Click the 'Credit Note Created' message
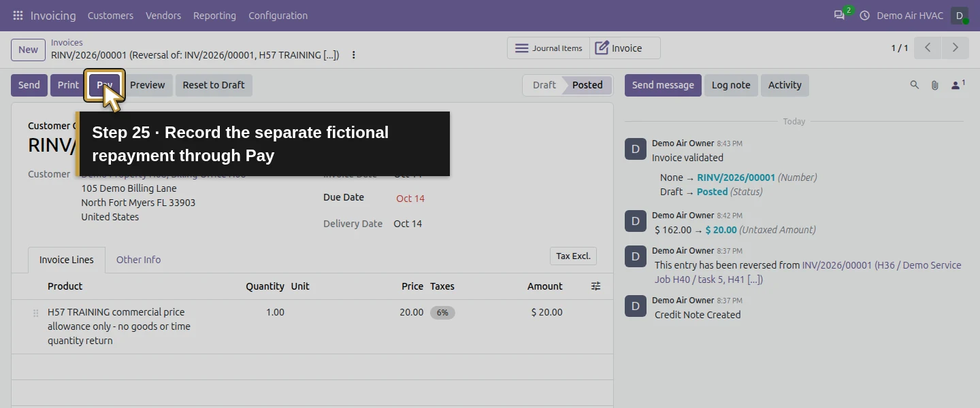Screen dimensions: 980x408 [x=698, y=315]
